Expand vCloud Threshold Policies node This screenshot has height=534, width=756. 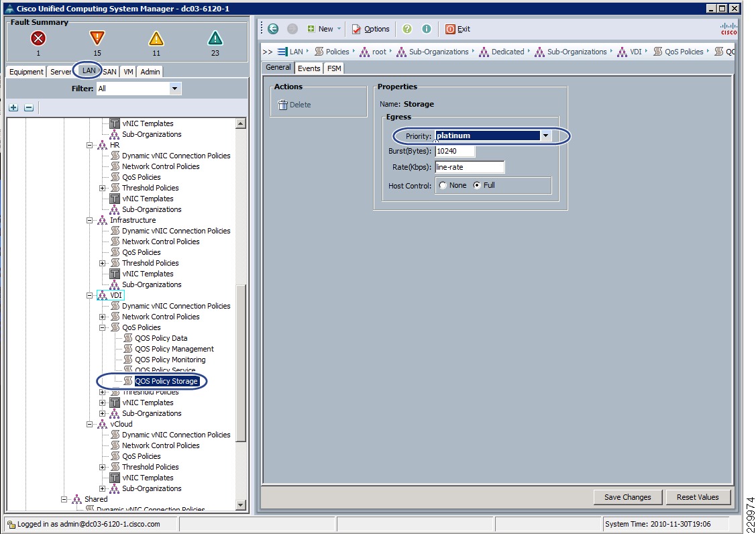pos(102,467)
